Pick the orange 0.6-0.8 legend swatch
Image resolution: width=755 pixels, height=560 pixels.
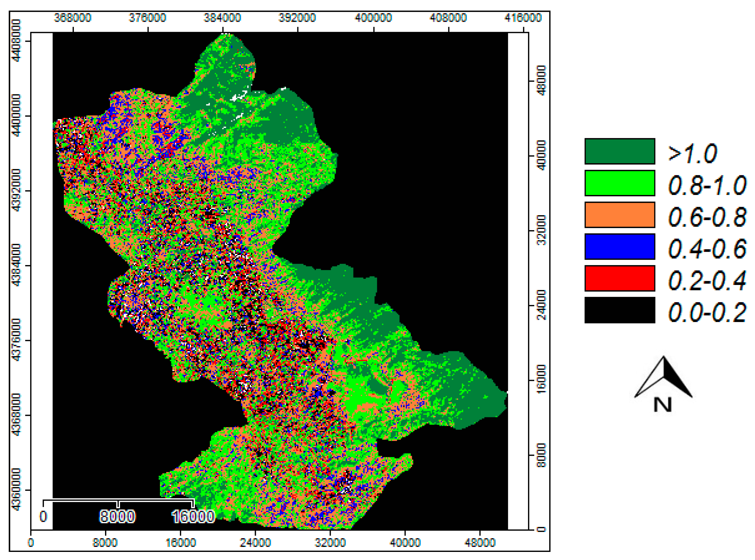pyautogui.click(x=620, y=215)
